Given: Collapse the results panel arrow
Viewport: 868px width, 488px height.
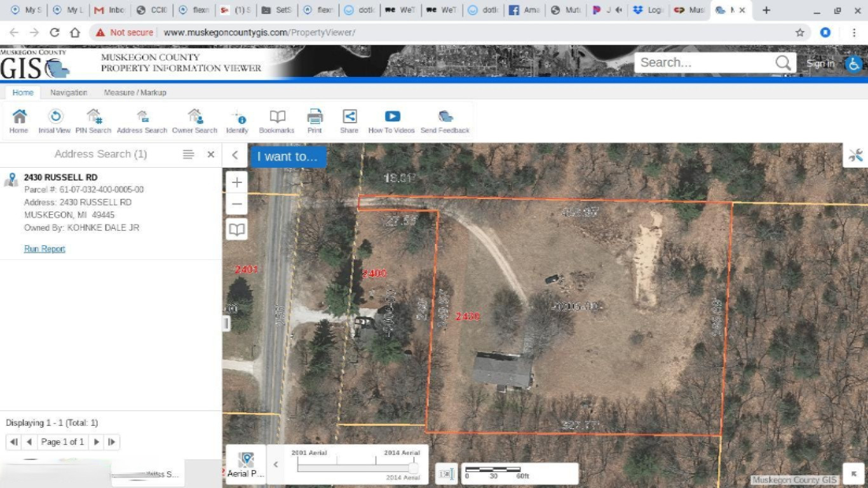Looking at the screenshot, I should (234, 155).
